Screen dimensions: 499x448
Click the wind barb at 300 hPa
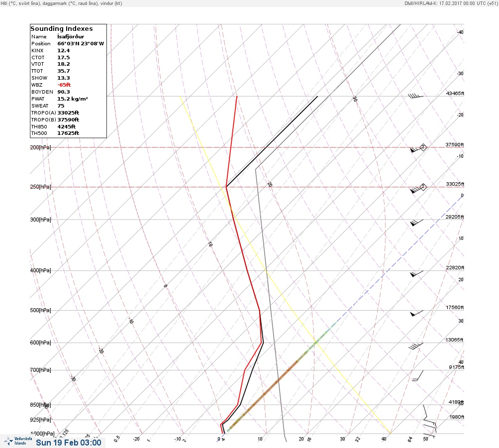click(416, 223)
